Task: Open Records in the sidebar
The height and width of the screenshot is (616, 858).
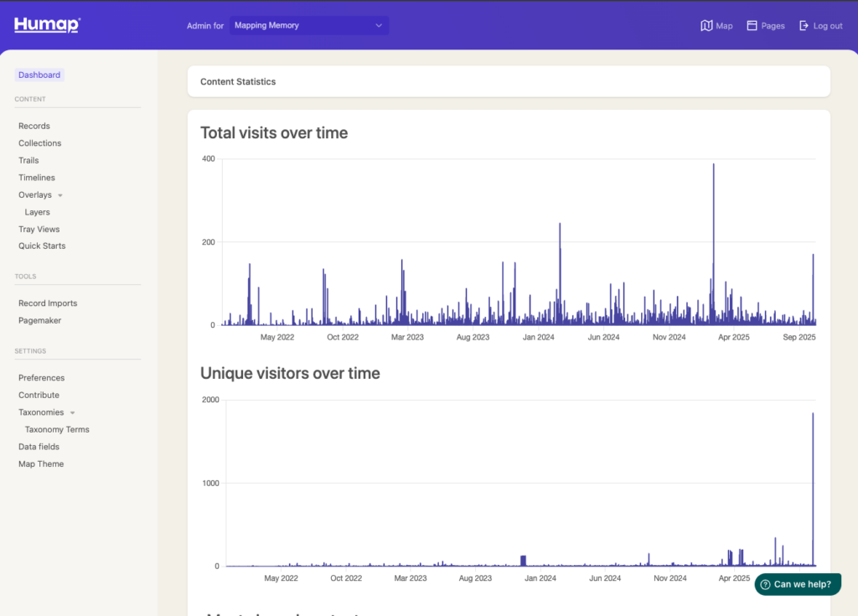Action: [x=34, y=126]
